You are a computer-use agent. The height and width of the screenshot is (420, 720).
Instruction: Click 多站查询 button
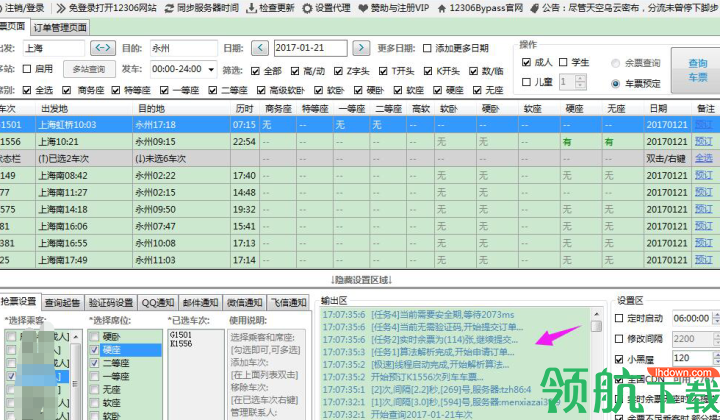click(89, 69)
